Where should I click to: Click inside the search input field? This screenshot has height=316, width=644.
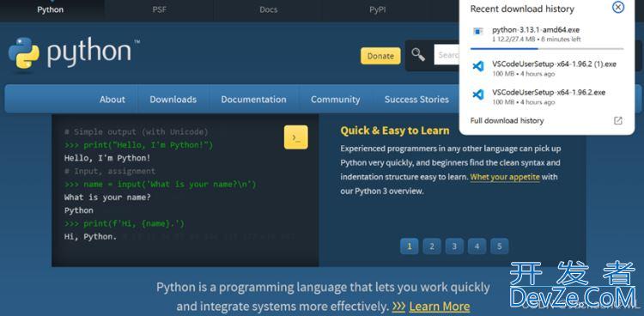(447, 55)
